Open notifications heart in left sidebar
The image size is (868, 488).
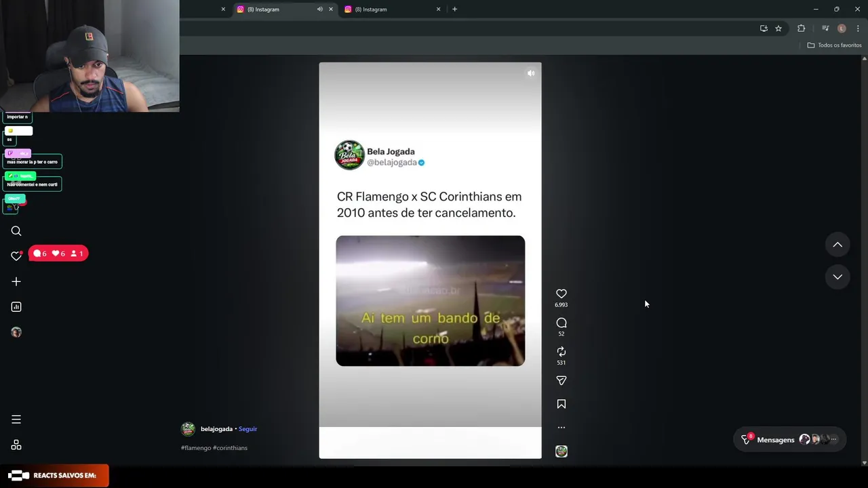click(16, 256)
